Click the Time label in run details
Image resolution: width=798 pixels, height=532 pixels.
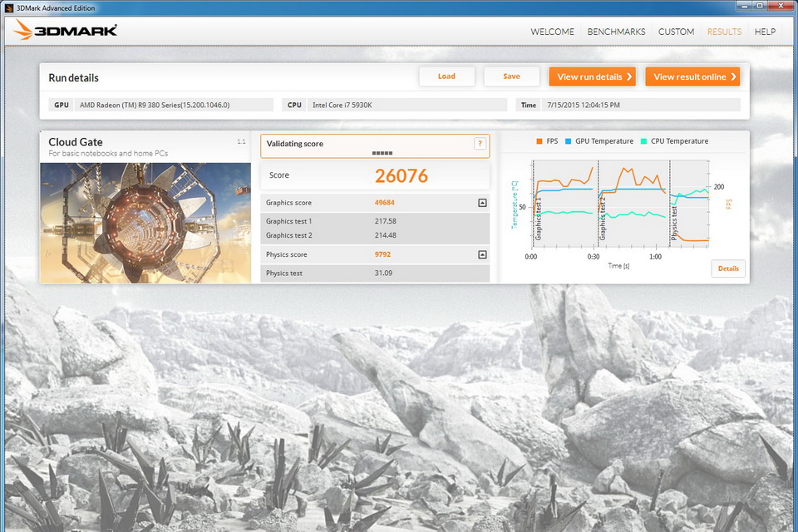tap(529, 105)
